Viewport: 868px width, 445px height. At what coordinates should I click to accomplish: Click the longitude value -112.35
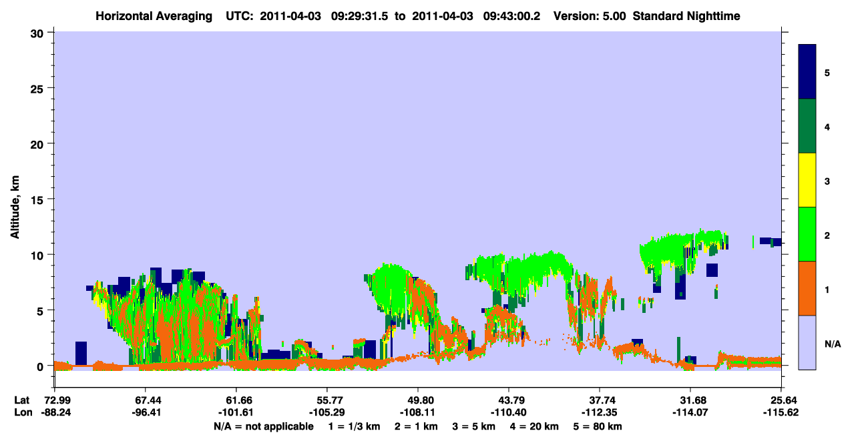(x=600, y=413)
